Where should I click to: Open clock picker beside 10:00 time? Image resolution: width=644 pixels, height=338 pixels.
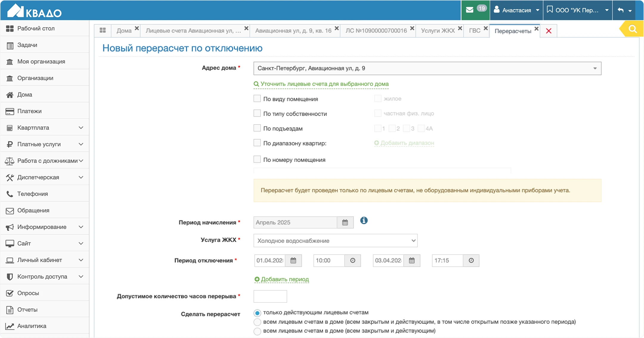[x=352, y=261]
